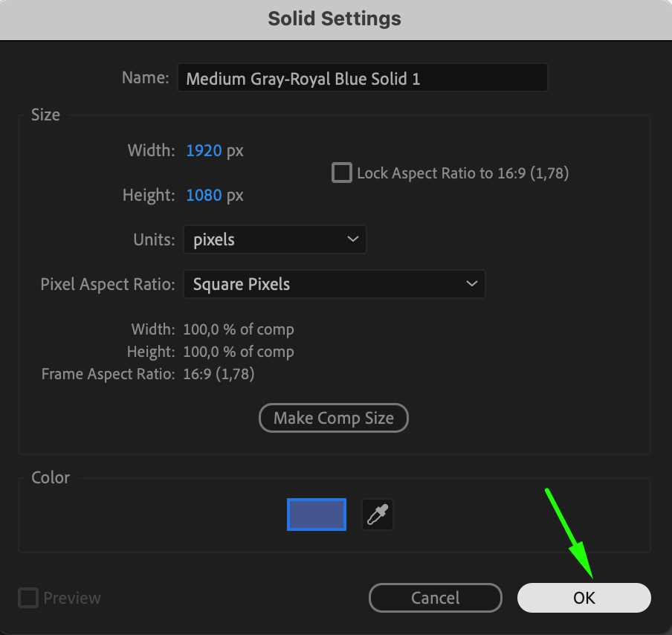This screenshot has width=672, height=635.
Task: Toggle the Preview checkbox
Action: point(28,598)
